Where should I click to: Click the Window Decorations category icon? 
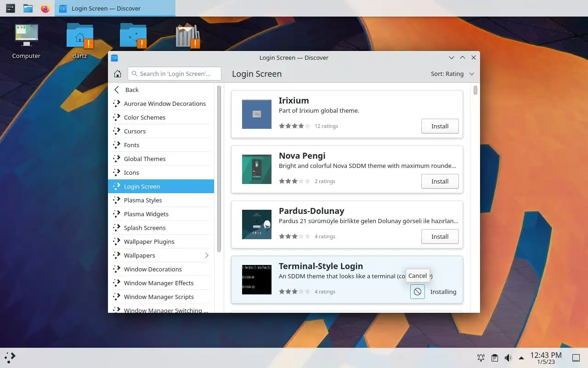pos(117,269)
